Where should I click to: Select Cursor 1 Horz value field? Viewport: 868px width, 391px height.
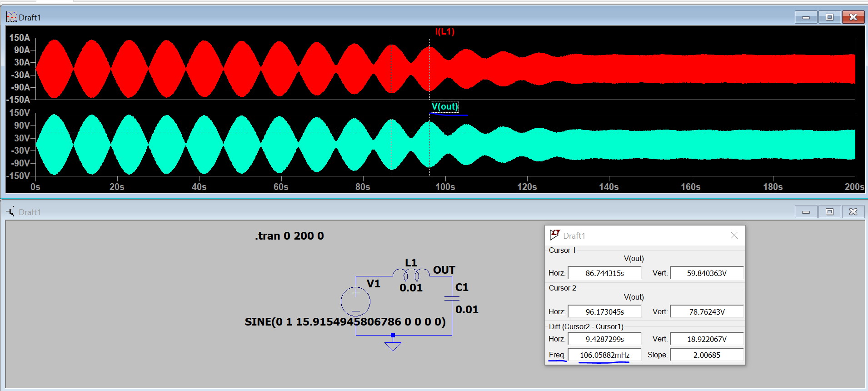(604, 273)
